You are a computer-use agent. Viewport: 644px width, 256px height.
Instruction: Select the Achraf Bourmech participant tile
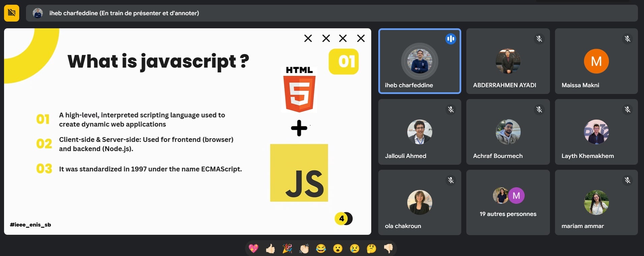508,132
